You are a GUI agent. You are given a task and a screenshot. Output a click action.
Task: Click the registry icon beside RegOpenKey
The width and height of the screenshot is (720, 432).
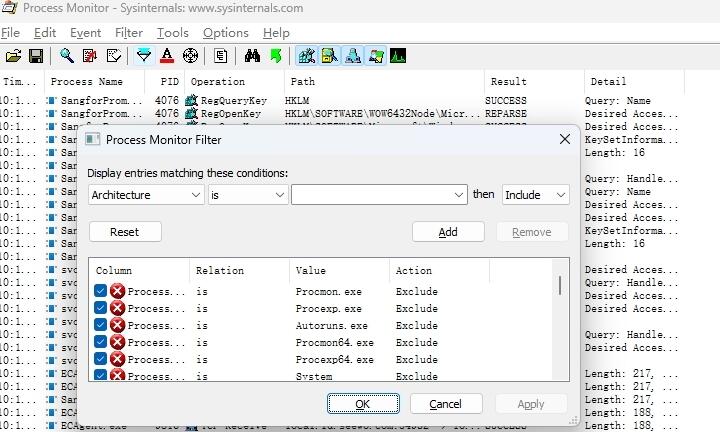(x=191, y=113)
